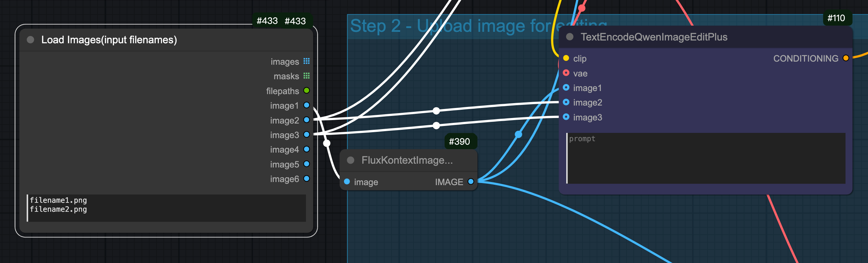Select the #390 node badge
868x263 pixels.
click(x=459, y=142)
